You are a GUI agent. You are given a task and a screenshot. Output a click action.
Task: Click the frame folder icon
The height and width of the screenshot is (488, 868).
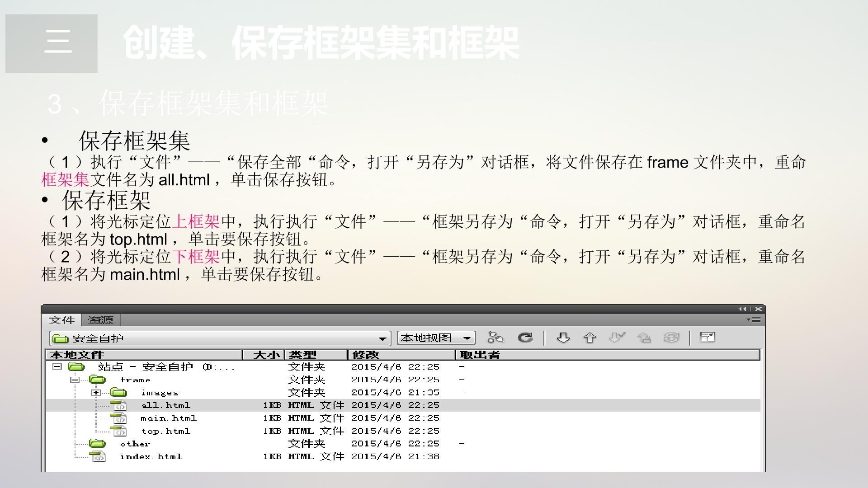point(97,380)
